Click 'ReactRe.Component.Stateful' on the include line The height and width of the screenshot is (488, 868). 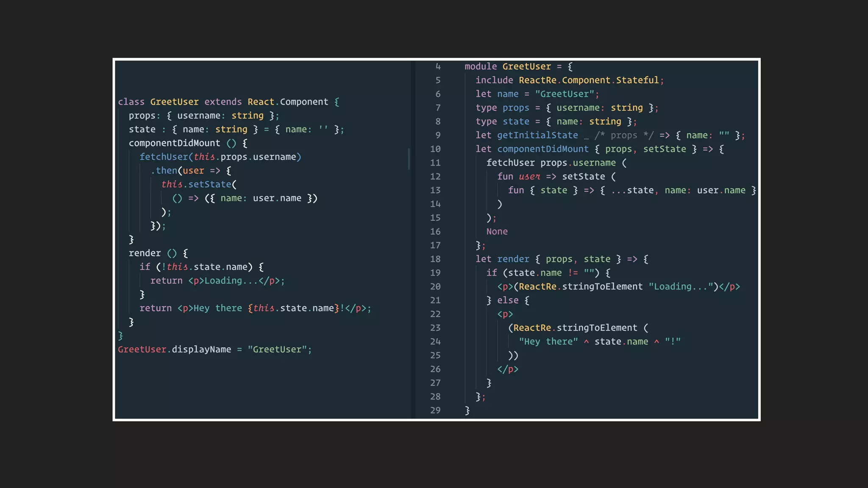[589, 80]
